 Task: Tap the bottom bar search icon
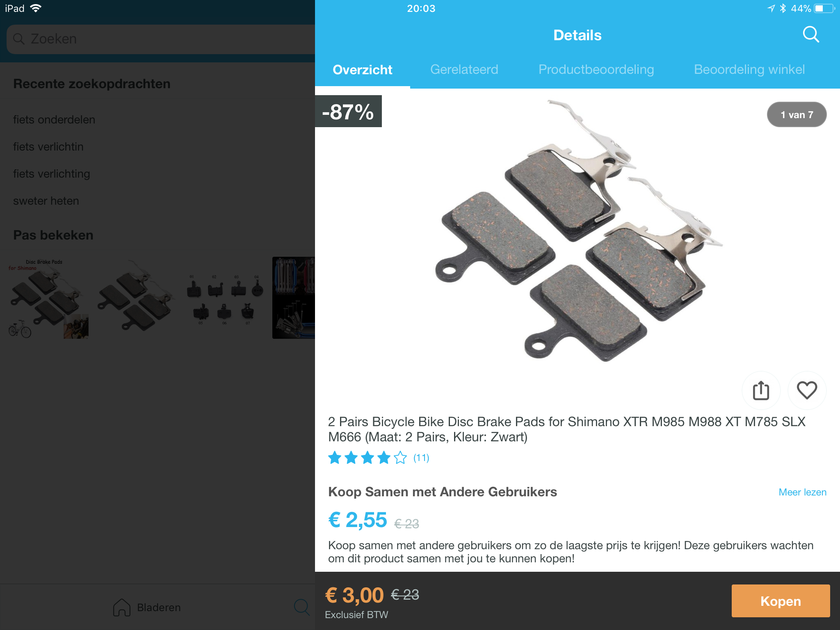302,607
